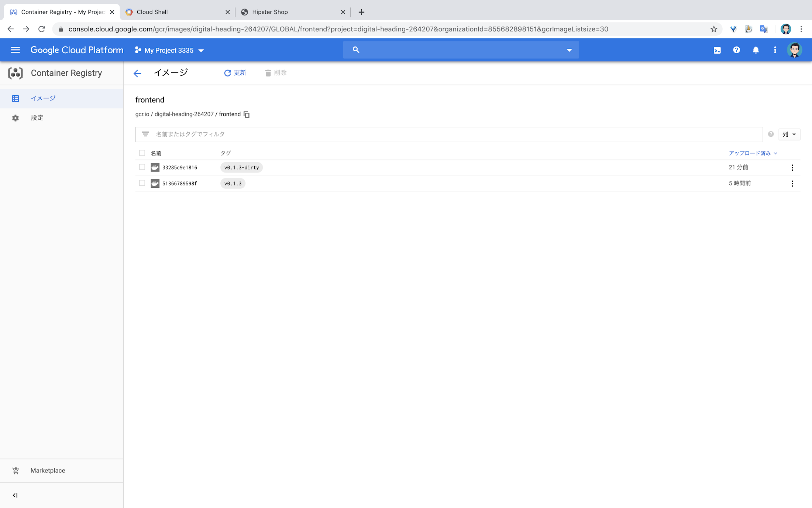Click the Container Registry icon in sidebar

pyautogui.click(x=15, y=73)
